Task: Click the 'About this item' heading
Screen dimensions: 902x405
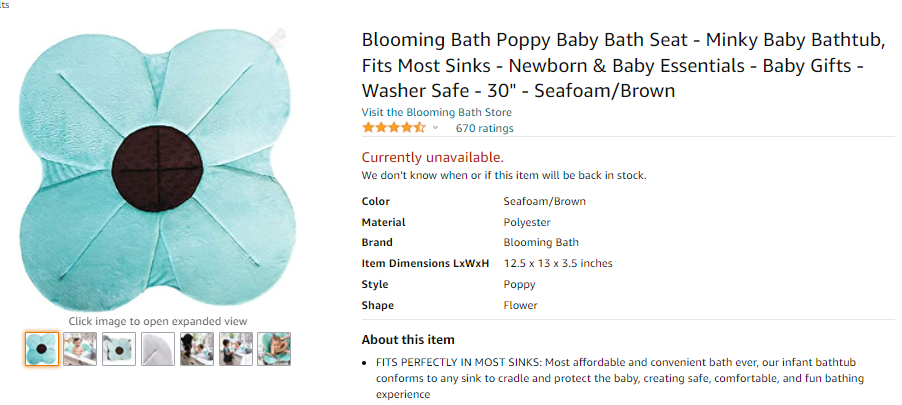Action: (408, 339)
